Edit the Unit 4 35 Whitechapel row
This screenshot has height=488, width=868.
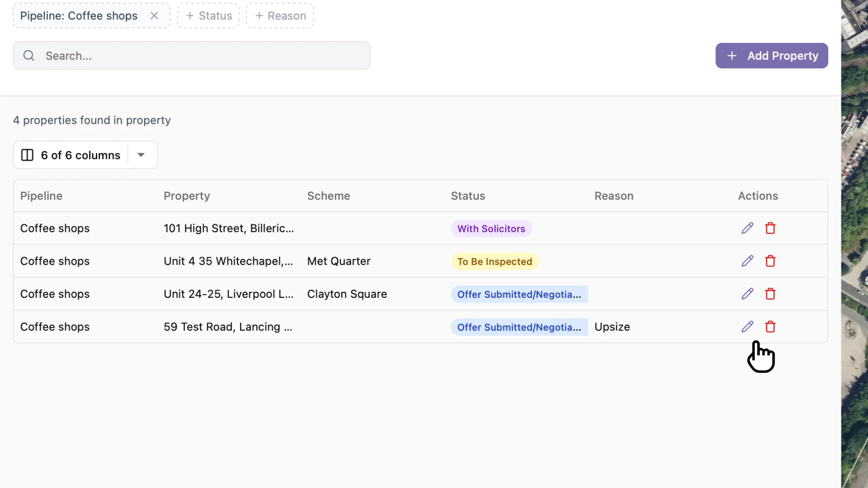747,261
